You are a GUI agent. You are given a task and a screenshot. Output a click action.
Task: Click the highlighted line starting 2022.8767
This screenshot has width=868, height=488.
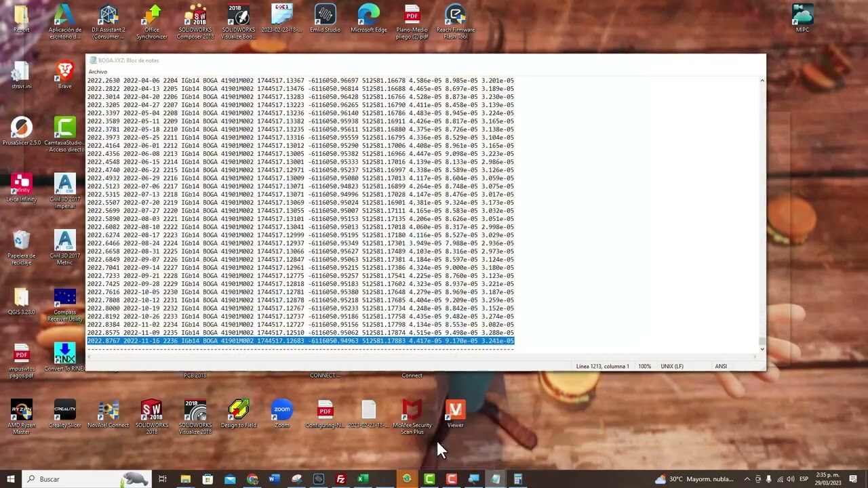[x=300, y=341]
